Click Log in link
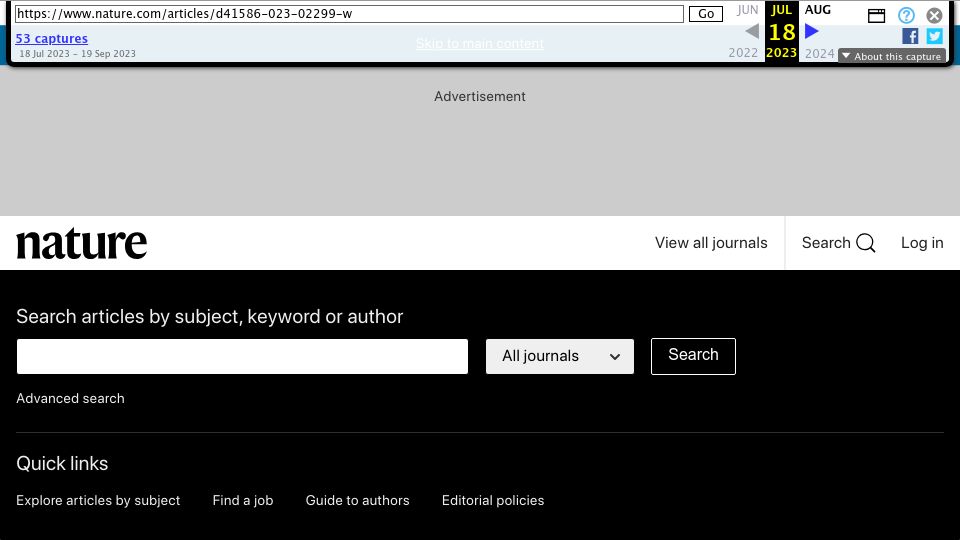 [x=922, y=243]
